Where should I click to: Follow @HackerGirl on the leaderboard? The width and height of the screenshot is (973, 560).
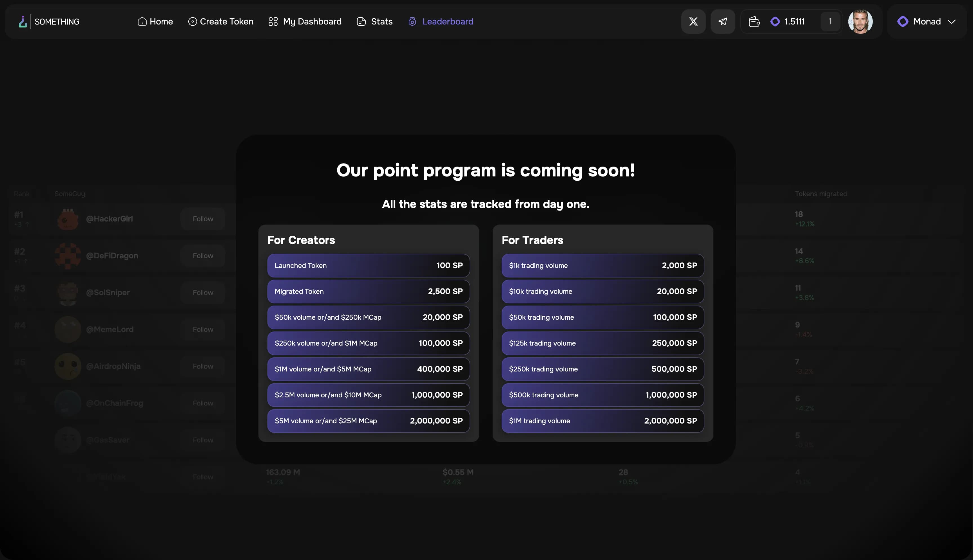pos(203,218)
